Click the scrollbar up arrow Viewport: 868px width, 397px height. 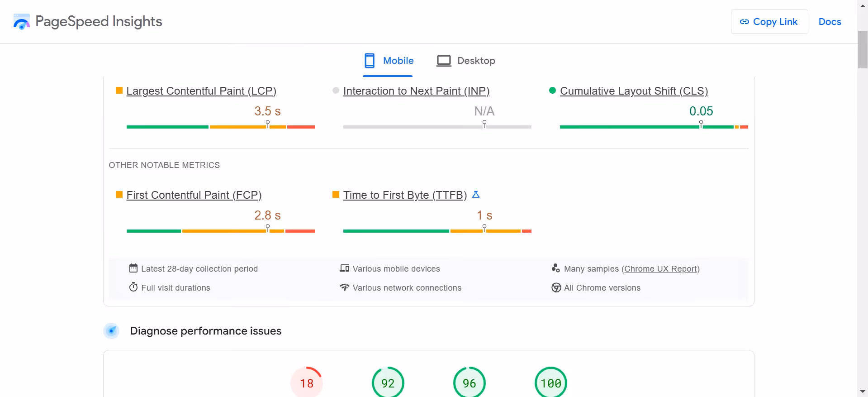click(x=863, y=6)
